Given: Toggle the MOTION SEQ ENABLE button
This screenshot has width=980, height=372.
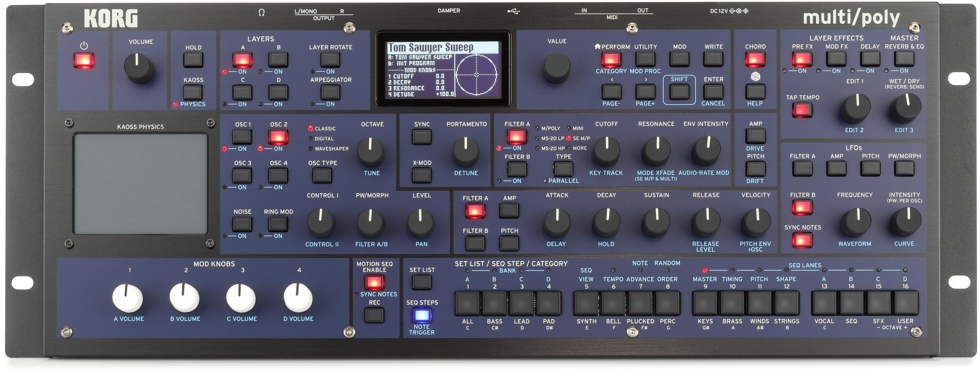Looking at the screenshot, I should click(x=374, y=282).
